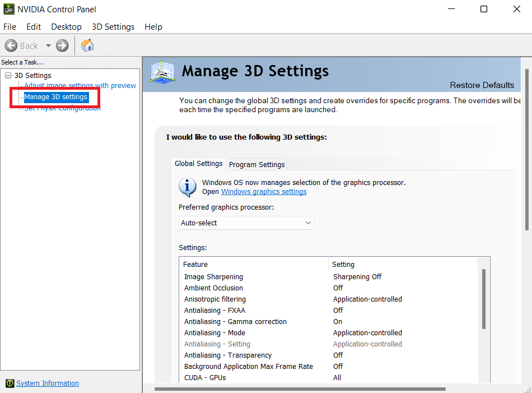Click the Manage 3D Settings header icon

click(162, 72)
